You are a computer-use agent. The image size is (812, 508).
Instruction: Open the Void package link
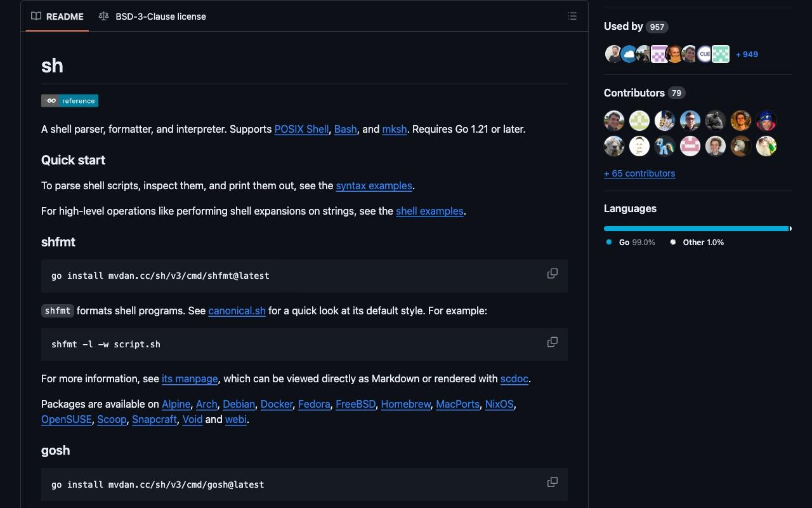click(x=192, y=419)
